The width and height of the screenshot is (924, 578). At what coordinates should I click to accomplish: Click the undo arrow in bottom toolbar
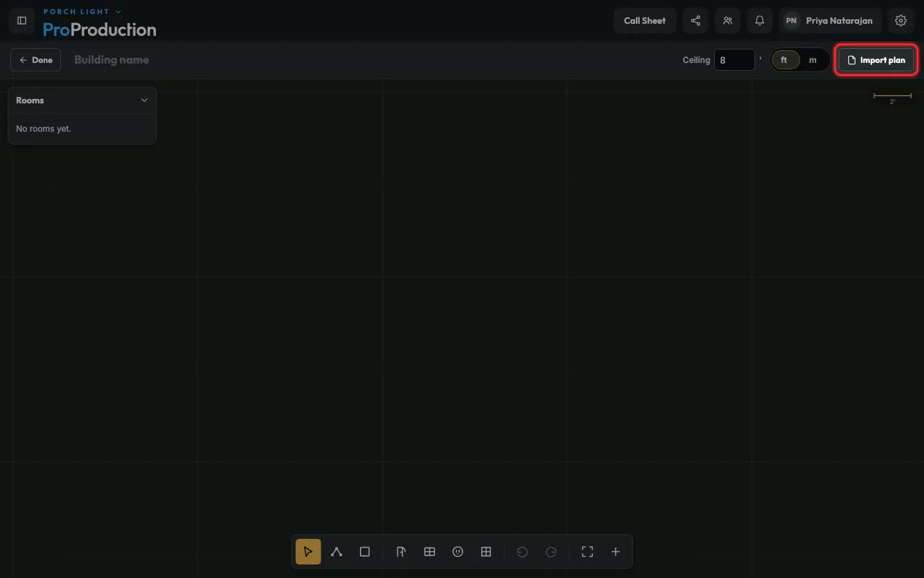coord(522,552)
